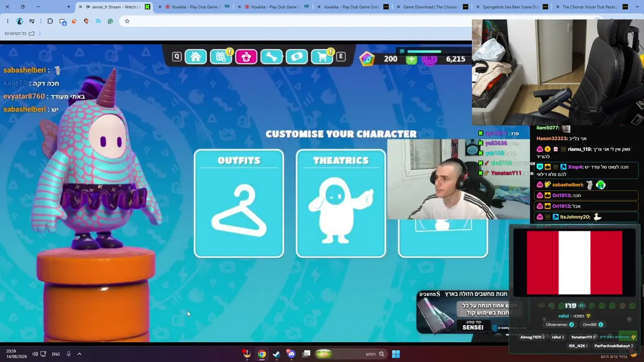Switch input language from ENG
Image resolution: width=644 pixels, height=362 pixels.
pyautogui.click(x=56, y=354)
